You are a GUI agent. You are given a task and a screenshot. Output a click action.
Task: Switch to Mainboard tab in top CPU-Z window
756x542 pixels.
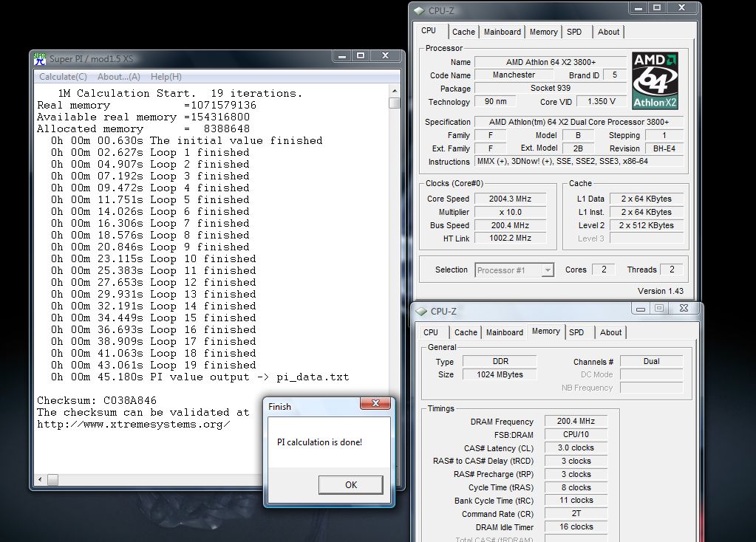click(503, 32)
